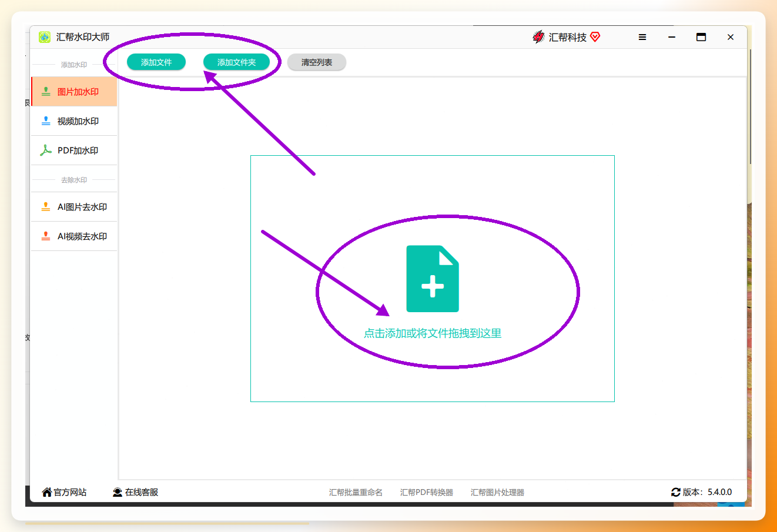Click the 汇帮水印大师 app logo icon
The width and height of the screenshot is (777, 532).
point(45,37)
